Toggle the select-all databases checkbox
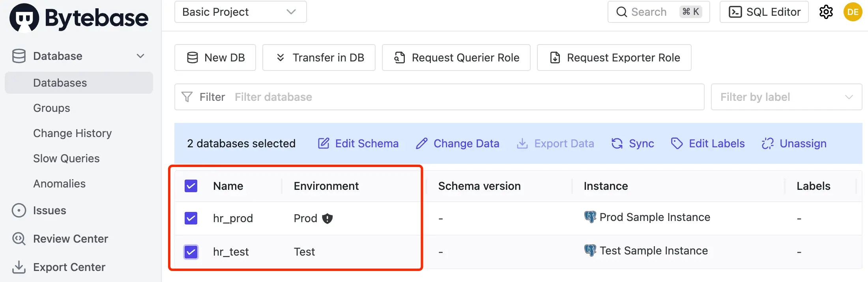The image size is (868, 282). pos(191,186)
